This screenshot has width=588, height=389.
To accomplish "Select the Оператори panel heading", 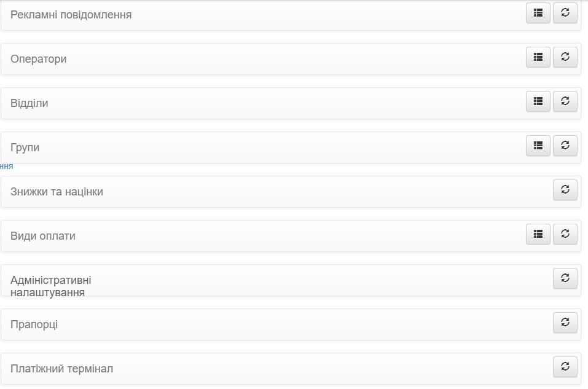I will [39, 59].
